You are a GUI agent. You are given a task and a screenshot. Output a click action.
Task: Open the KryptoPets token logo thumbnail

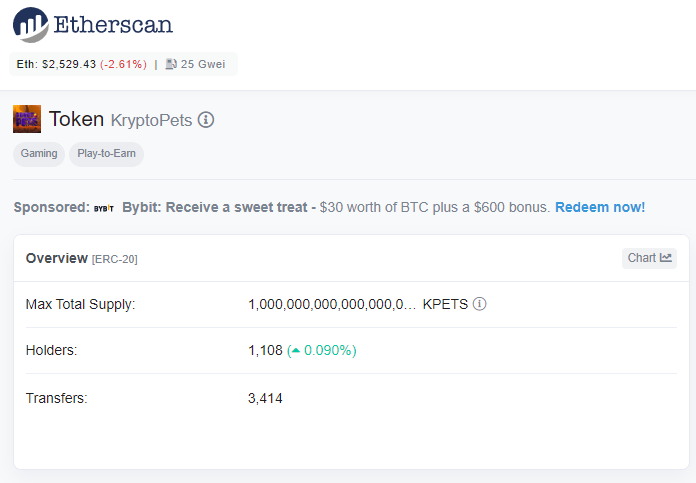pos(27,119)
